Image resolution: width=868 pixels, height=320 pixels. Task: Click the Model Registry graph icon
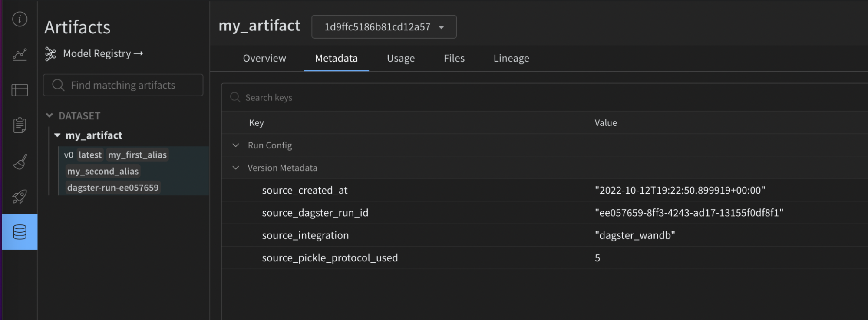click(x=51, y=54)
